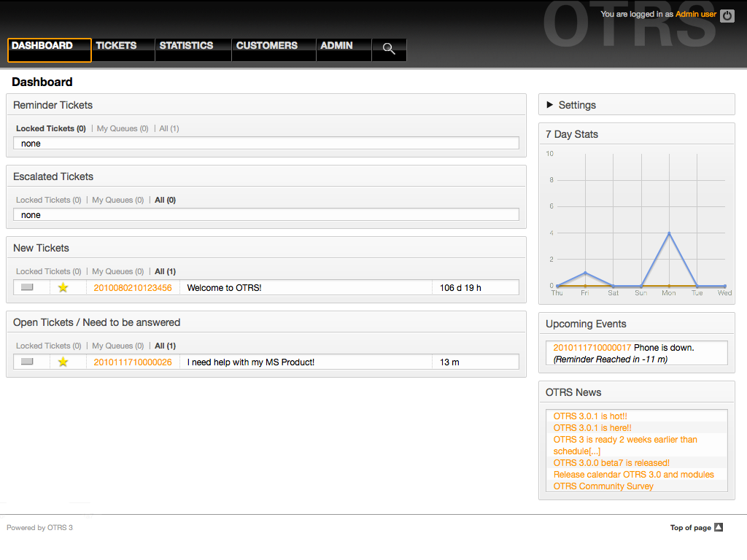Image resolution: width=747 pixels, height=560 pixels.
Task: Select Locked Tickets filter under New Tickets
Action: (49, 271)
